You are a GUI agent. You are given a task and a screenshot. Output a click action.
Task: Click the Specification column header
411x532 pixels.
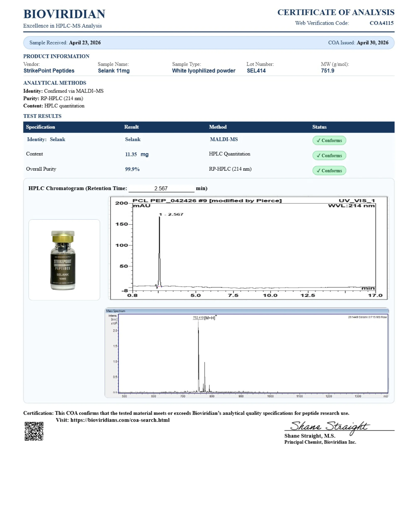[x=41, y=127]
